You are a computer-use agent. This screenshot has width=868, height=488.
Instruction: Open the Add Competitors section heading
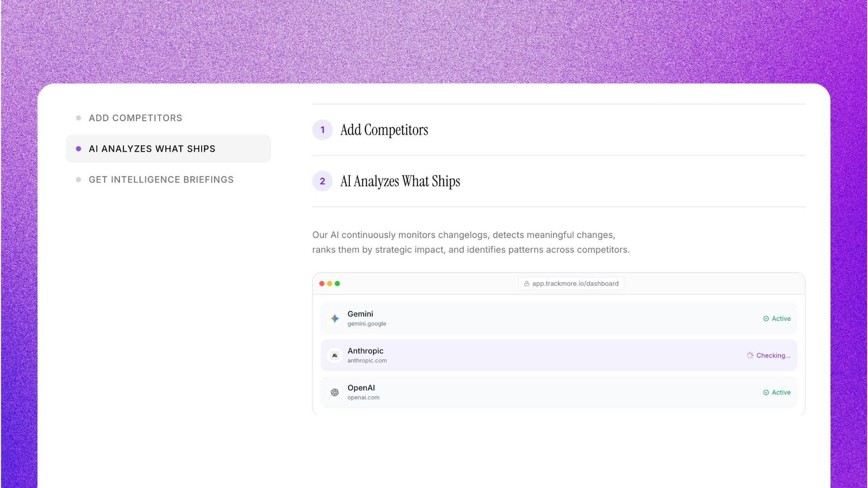384,130
